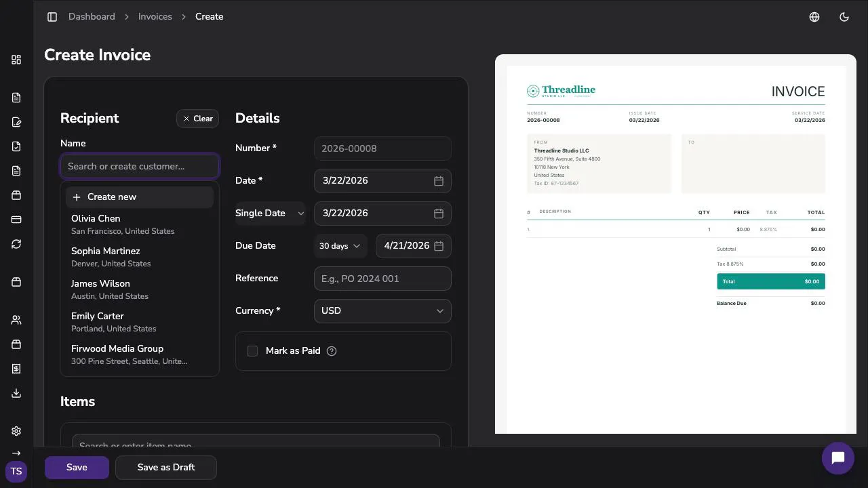
Task: Open the dollar receipt sidebar icon
Action: click(x=16, y=369)
